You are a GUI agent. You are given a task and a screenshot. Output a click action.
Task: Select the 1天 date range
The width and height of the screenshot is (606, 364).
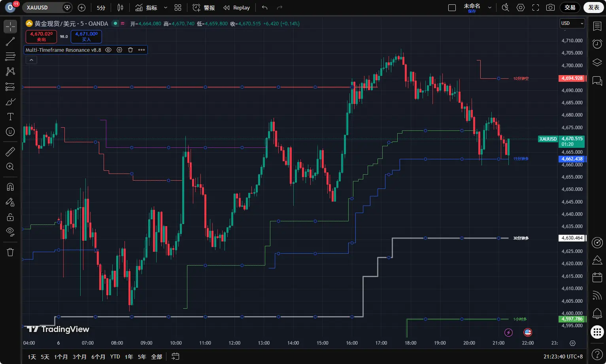pyautogui.click(x=32, y=356)
